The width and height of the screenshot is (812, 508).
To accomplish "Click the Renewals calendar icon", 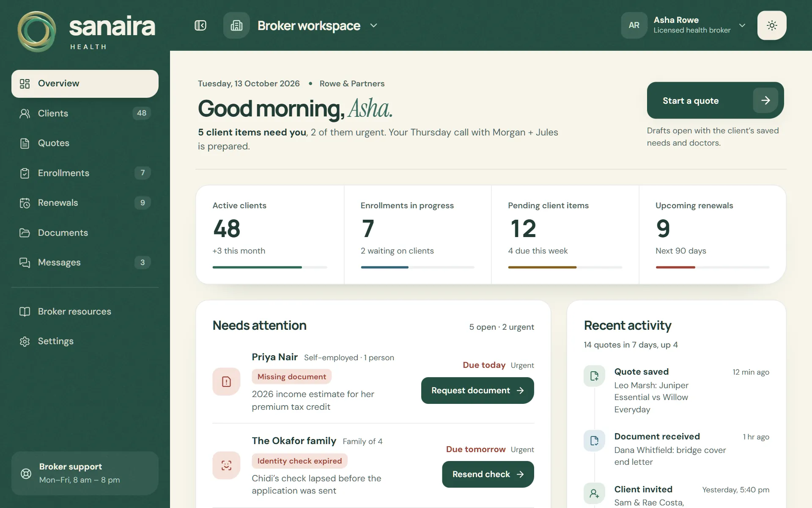I will click(x=25, y=203).
